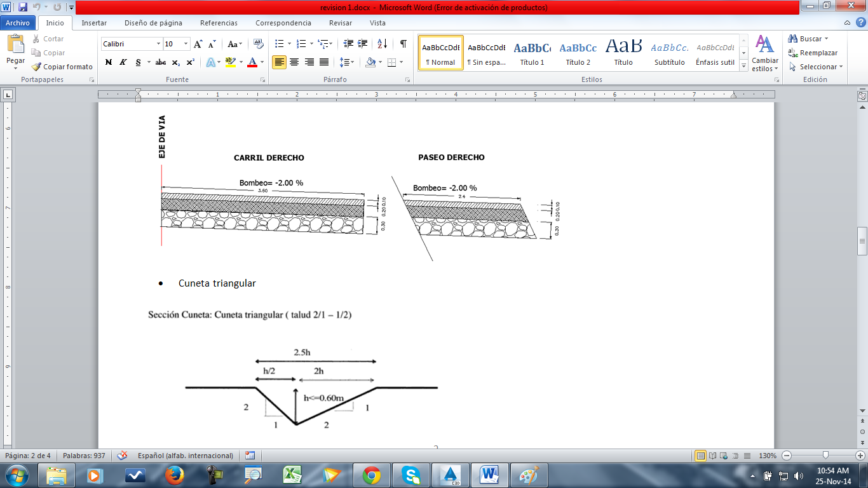Click the zoom slider handle
Viewport: 868px width, 488px height.
pos(825,456)
